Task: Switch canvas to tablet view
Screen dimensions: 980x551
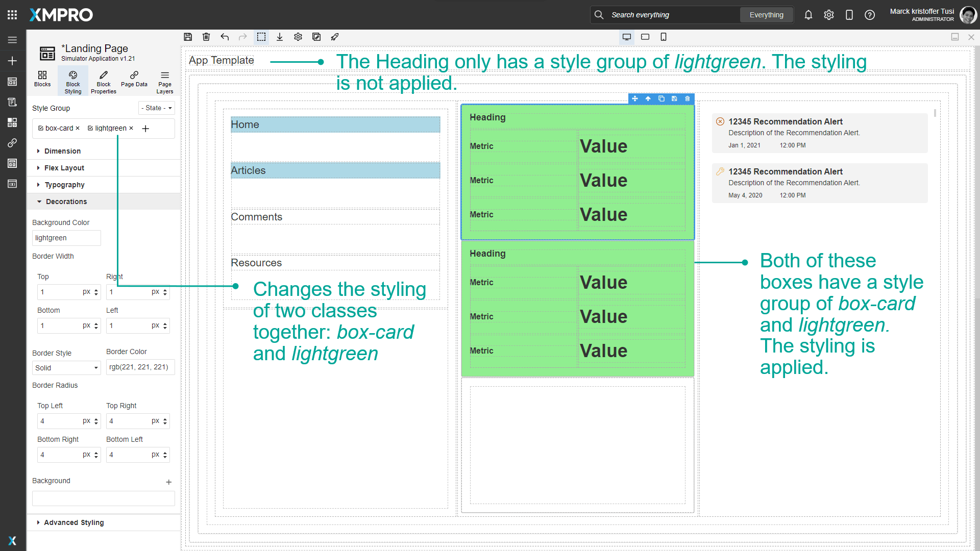Action: [x=645, y=37]
